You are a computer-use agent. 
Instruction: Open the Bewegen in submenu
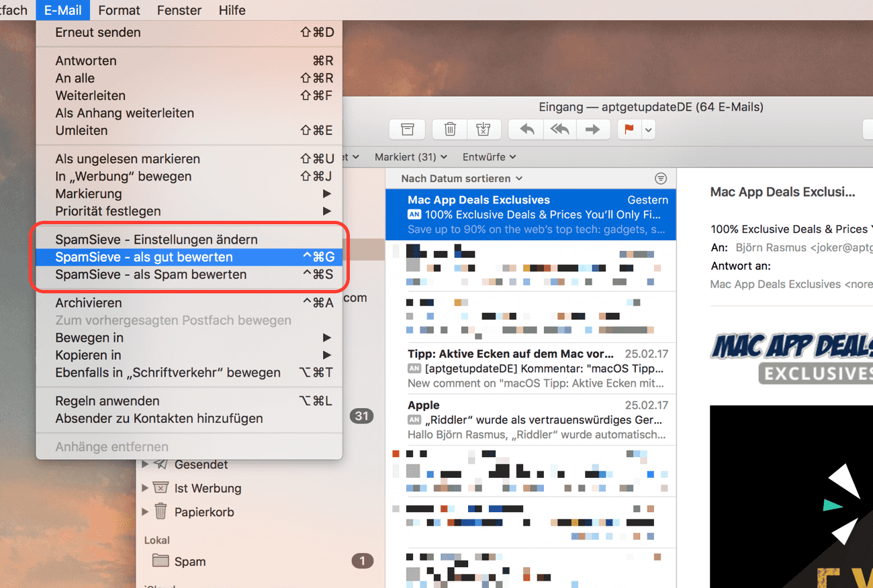click(x=189, y=338)
